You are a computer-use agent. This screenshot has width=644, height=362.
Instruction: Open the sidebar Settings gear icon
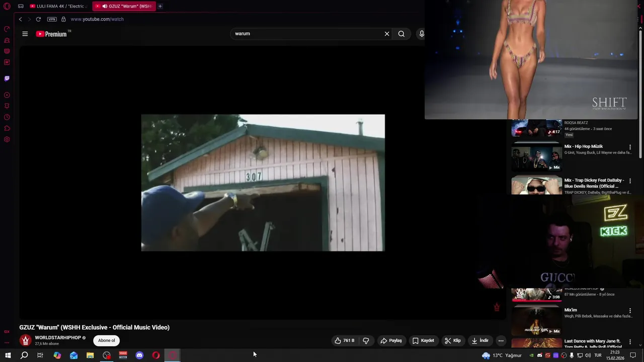[7, 139]
